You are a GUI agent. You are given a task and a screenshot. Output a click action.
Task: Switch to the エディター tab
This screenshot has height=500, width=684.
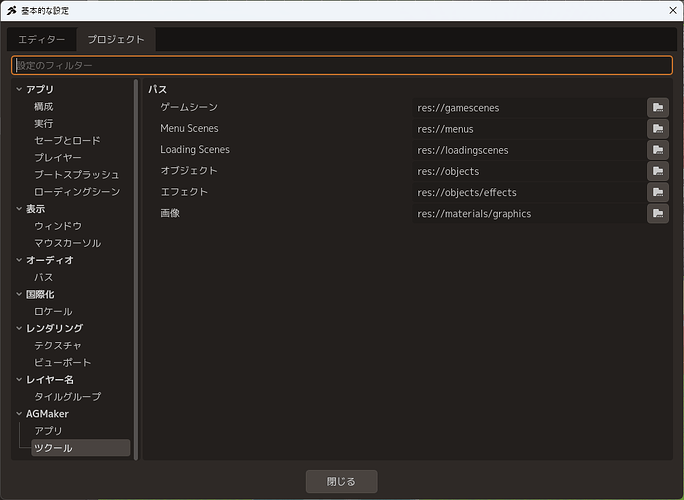tap(41, 40)
